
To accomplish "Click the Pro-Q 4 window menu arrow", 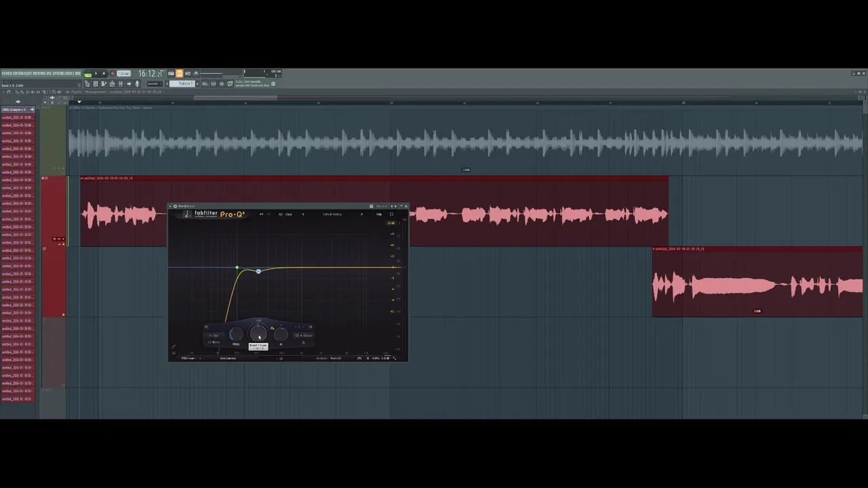I will [170, 206].
